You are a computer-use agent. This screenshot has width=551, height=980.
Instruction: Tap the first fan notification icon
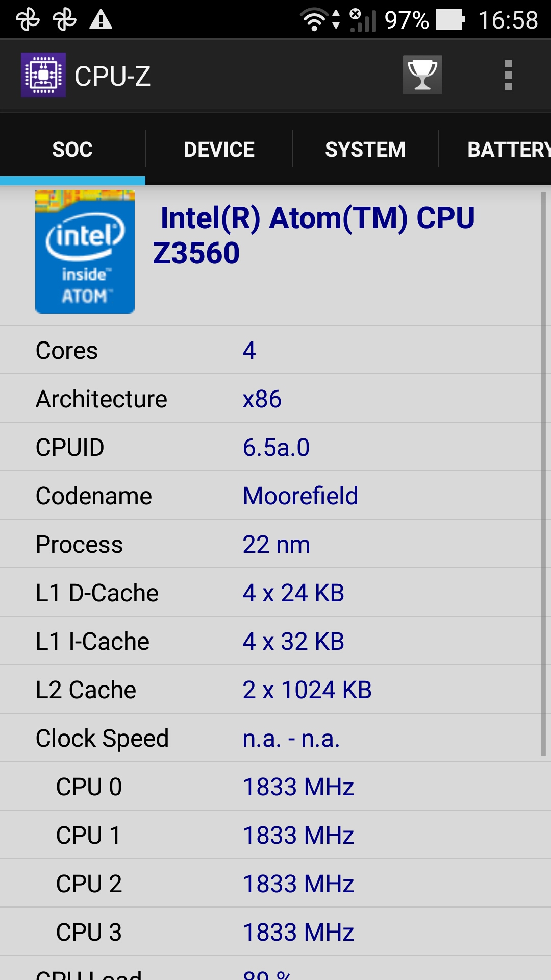point(28,20)
